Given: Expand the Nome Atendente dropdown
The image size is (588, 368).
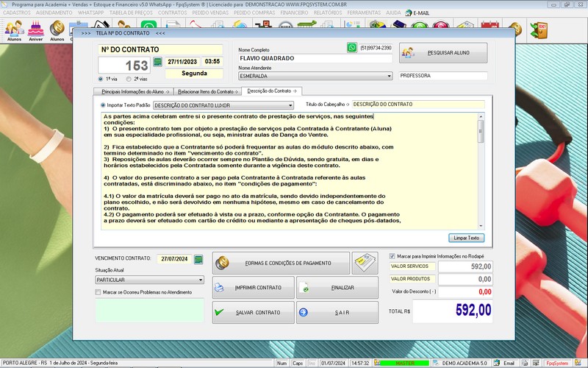Looking at the screenshot, I should click(x=388, y=75).
